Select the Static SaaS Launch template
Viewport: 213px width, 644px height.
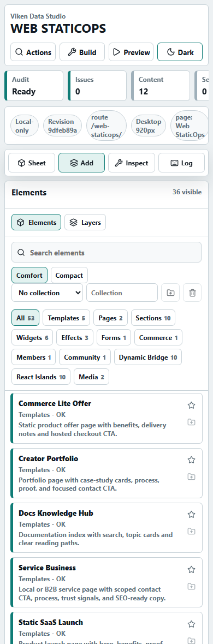coord(106,628)
